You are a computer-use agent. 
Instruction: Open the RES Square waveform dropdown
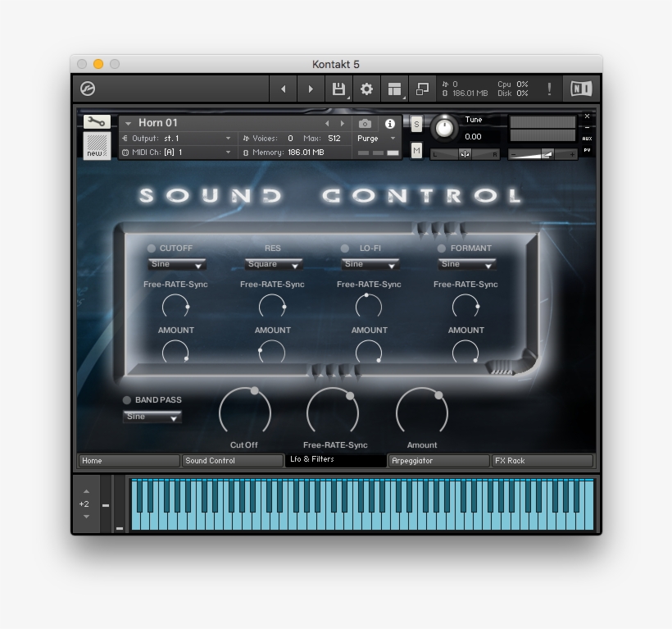pos(274,264)
